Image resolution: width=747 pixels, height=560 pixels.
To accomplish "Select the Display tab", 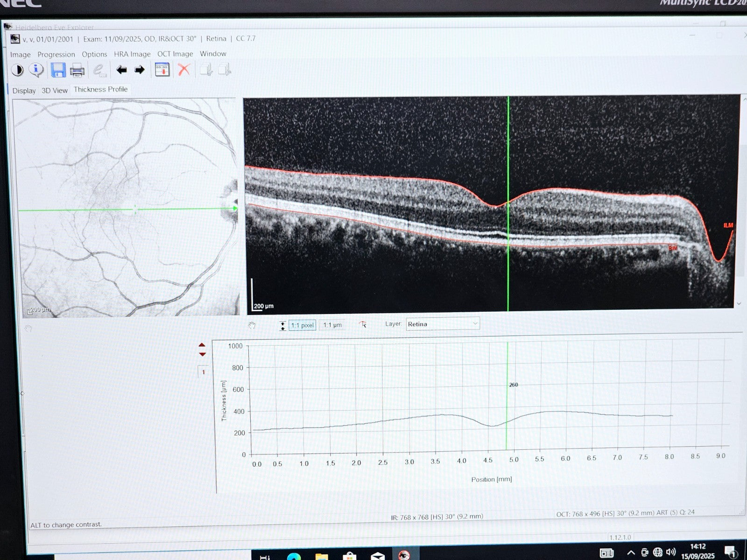I will tap(24, 91).
